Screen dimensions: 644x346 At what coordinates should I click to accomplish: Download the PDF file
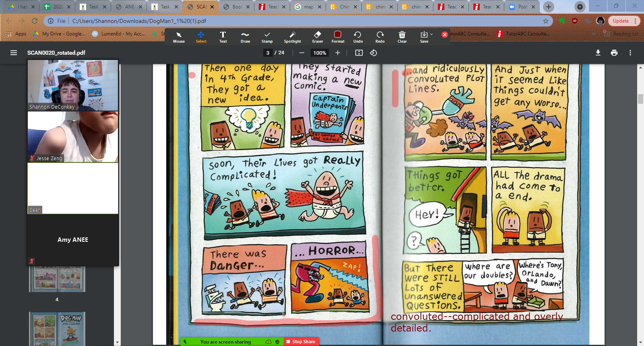(x=598, y=53)
